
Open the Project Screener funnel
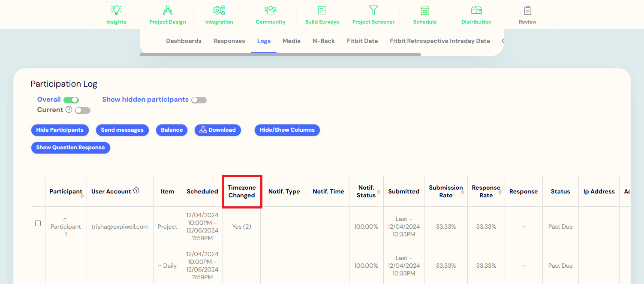click(x=373, y=15)
